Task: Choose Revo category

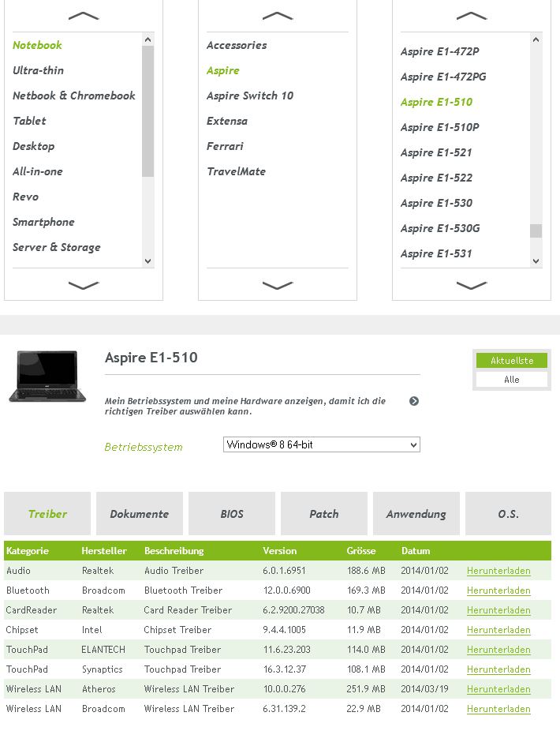Action: tap(25, 197)
